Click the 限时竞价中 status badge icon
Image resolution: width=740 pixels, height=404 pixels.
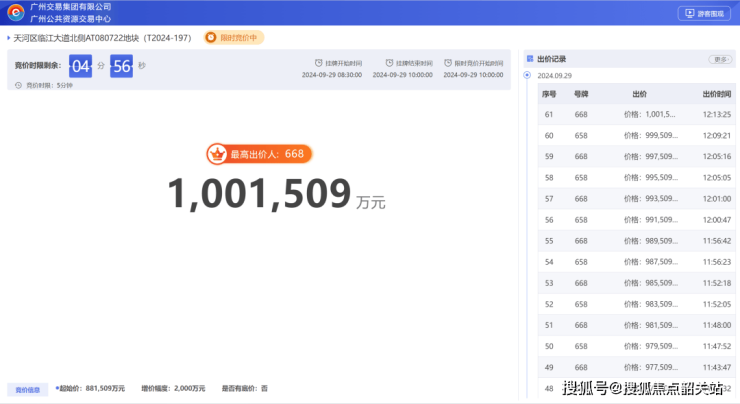(x=212, y=38)
